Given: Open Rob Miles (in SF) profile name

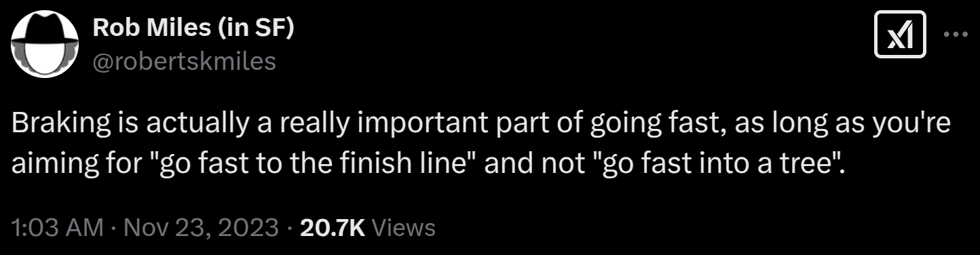Looking at the screenshot, I should coord(193,28).
